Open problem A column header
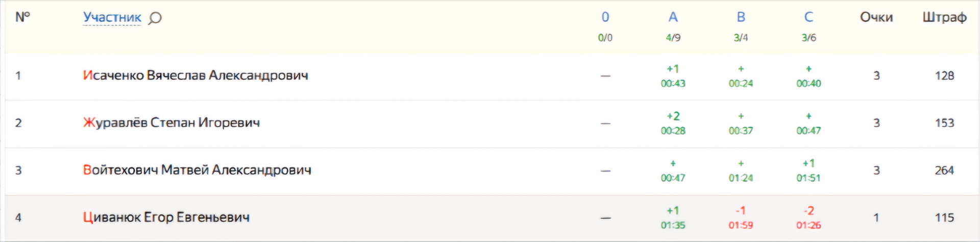Screen dimensions: 980x242 tap(673, 17)
